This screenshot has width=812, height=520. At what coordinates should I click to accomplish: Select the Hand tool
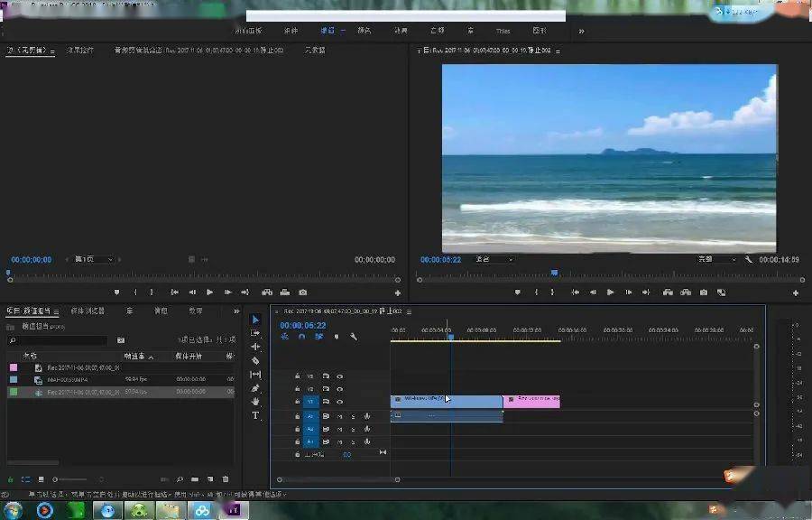tap(255, 402)
